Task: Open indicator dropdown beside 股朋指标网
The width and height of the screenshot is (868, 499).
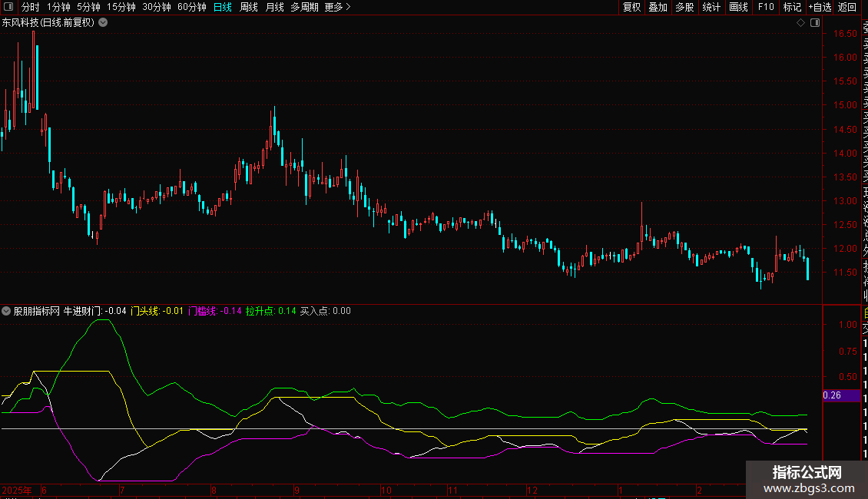Action: (7, 311)
